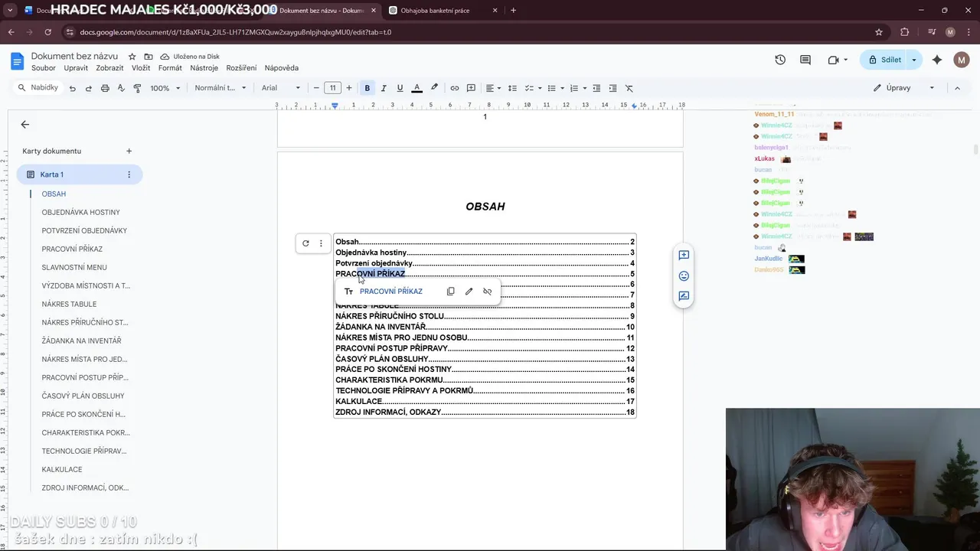This screenshot has height=551, width=980.
Task: Open version history clock icon
Action: click(x=780, y=60)
